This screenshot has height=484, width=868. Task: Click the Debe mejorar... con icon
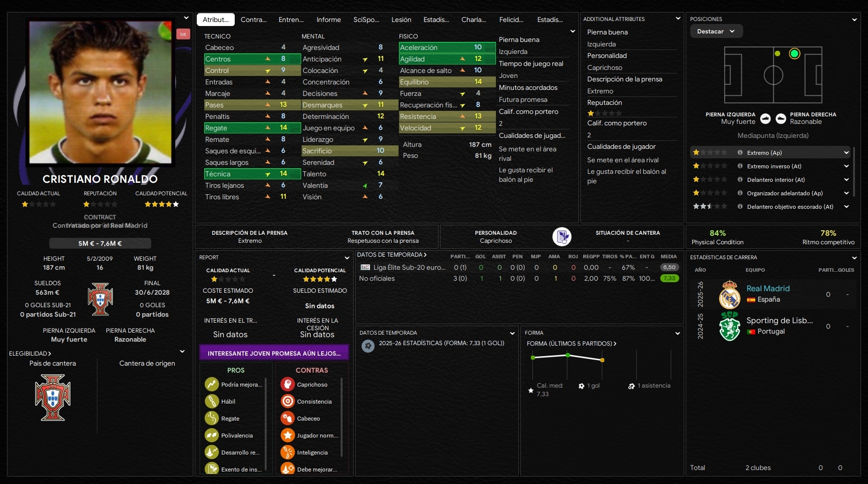point(288,469)
